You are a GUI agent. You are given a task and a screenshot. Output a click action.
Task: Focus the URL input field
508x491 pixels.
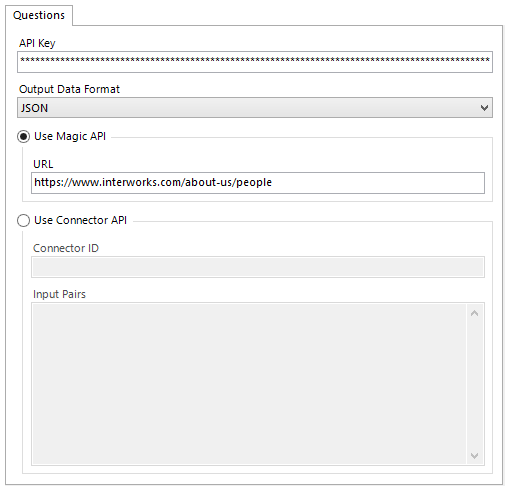click(258, 183)
